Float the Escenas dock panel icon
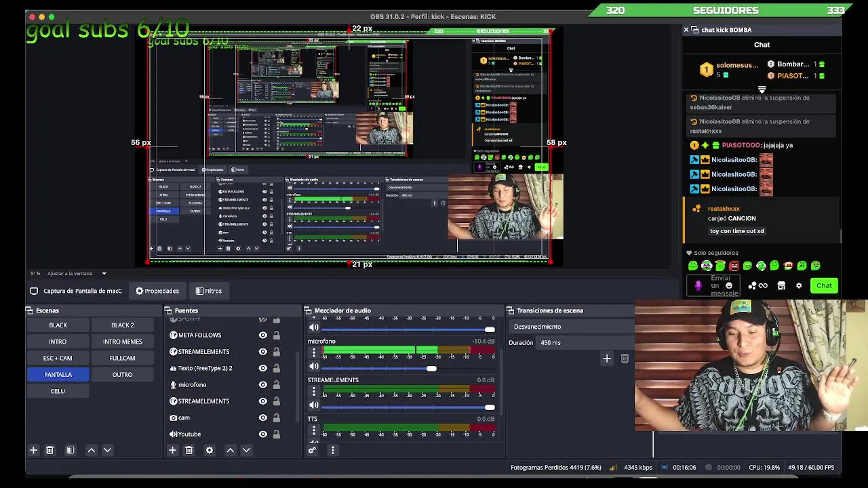 (30, 310)
